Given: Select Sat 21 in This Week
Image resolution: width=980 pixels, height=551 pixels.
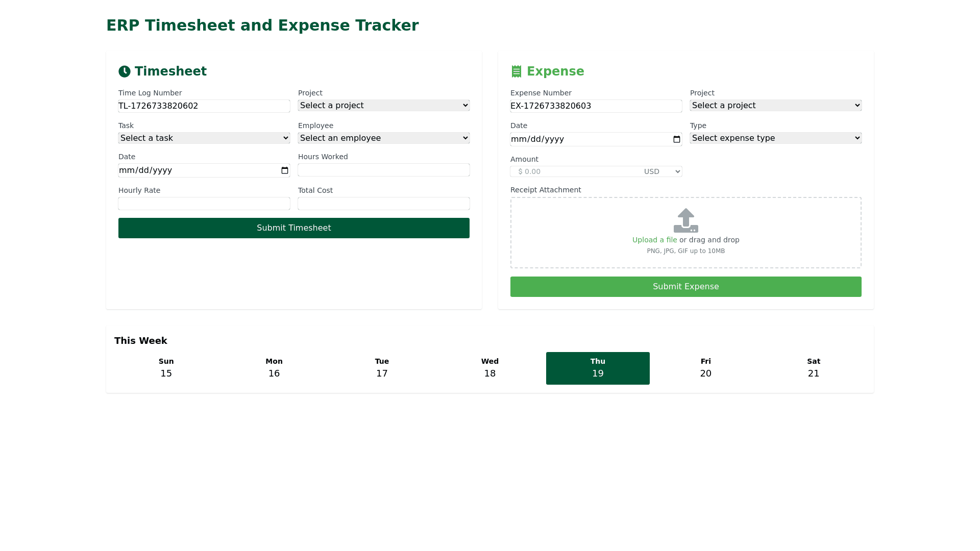Looking at the screenshot, I should (813, 368).
